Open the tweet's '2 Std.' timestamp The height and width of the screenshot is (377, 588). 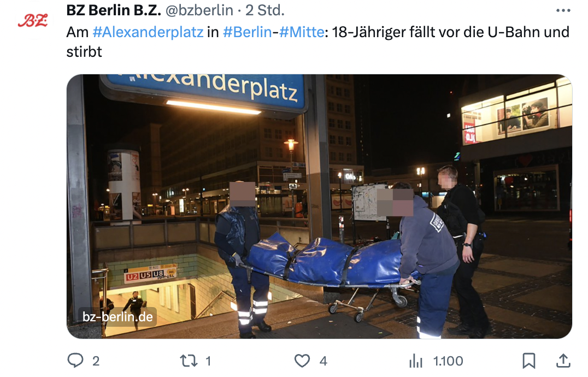click(265, 10)
